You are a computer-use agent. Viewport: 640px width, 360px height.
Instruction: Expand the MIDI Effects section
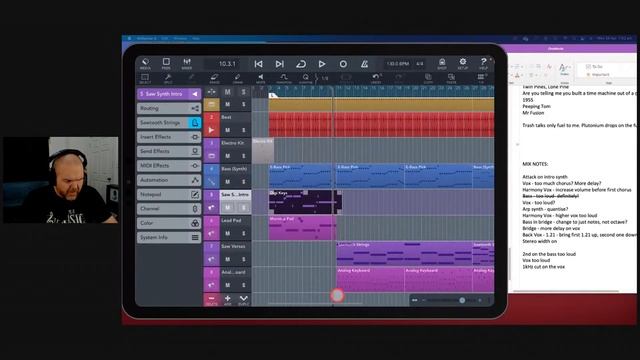click(x=169, y=166)
